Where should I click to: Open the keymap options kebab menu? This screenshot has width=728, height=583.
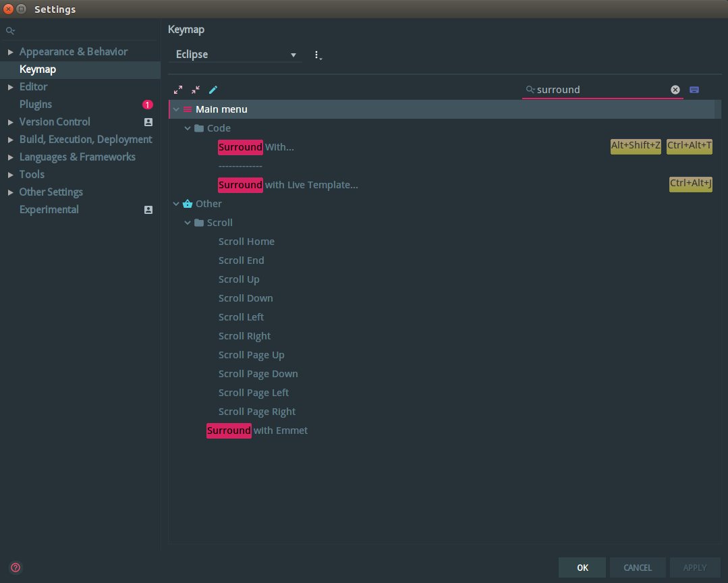318,55
